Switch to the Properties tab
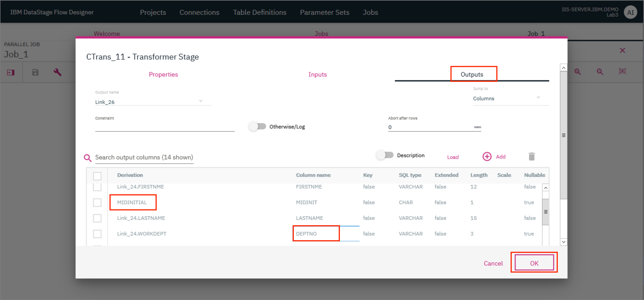The image size is (644, 300). pyautogui.click(x=163, y=75)
